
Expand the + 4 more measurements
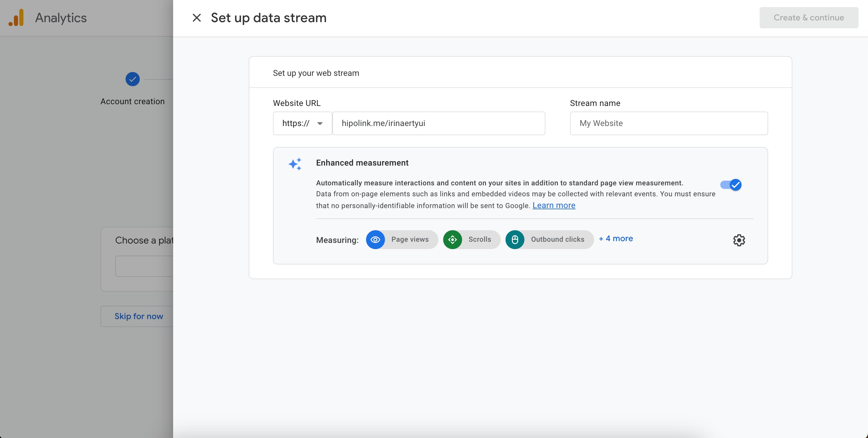[616, 239]
